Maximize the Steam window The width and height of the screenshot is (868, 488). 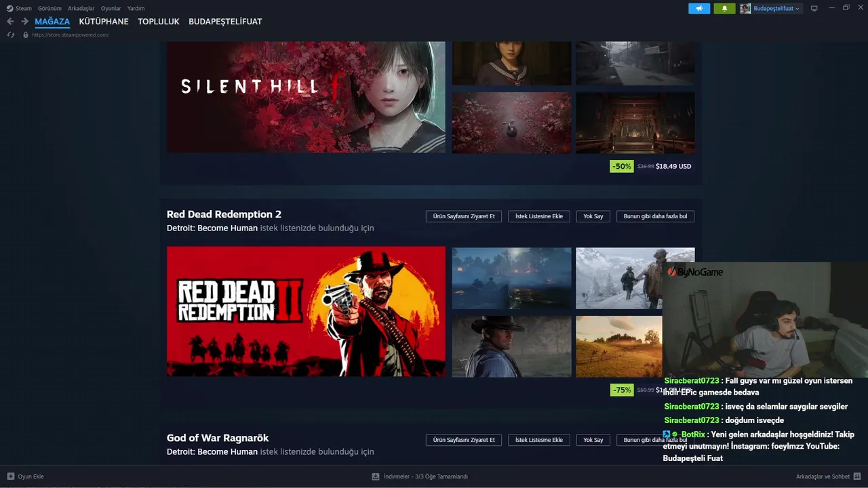coord(846,8)
